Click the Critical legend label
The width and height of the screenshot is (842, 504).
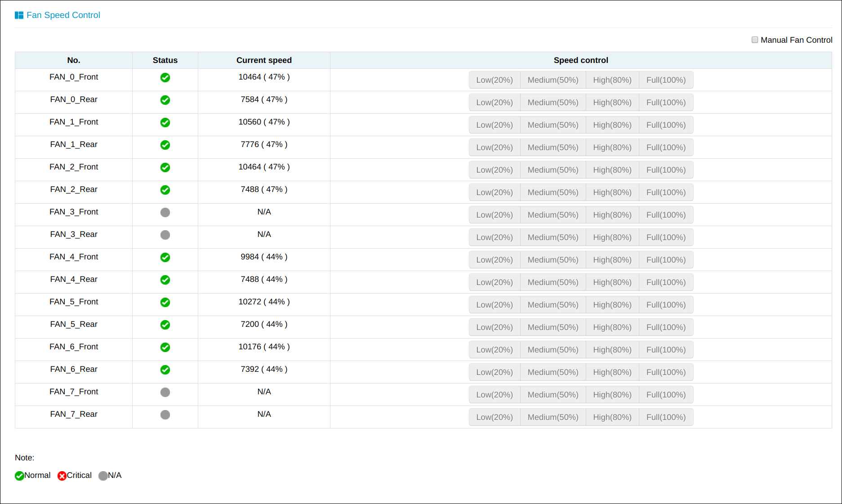coord(79,475)
